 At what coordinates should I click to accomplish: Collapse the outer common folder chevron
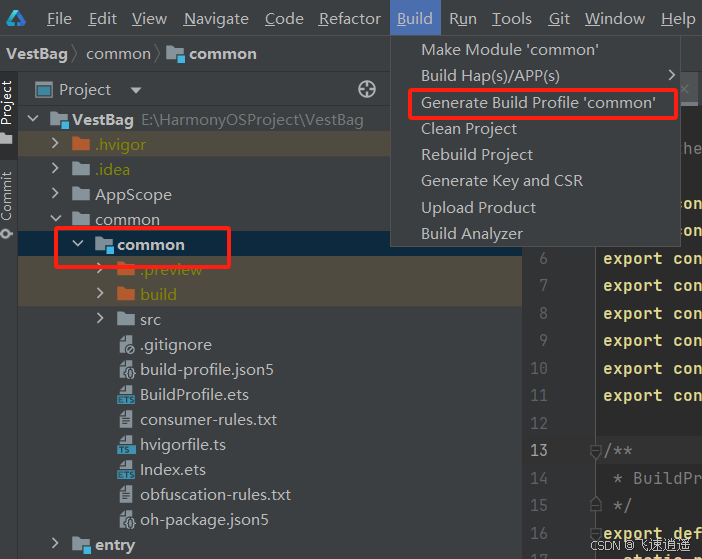click(56, 218)
